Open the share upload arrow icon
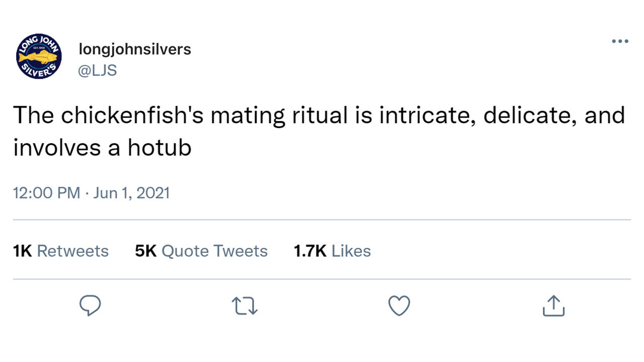 coord(553,306)
